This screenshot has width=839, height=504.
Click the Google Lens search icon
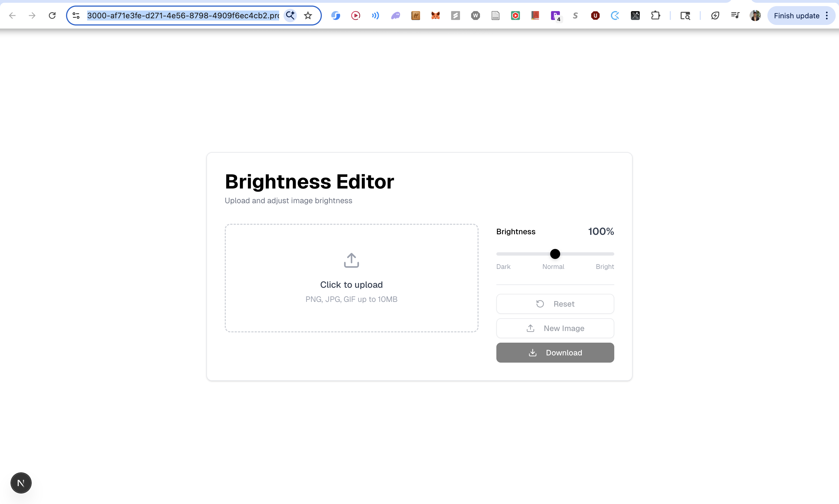[x=290, y=16]
